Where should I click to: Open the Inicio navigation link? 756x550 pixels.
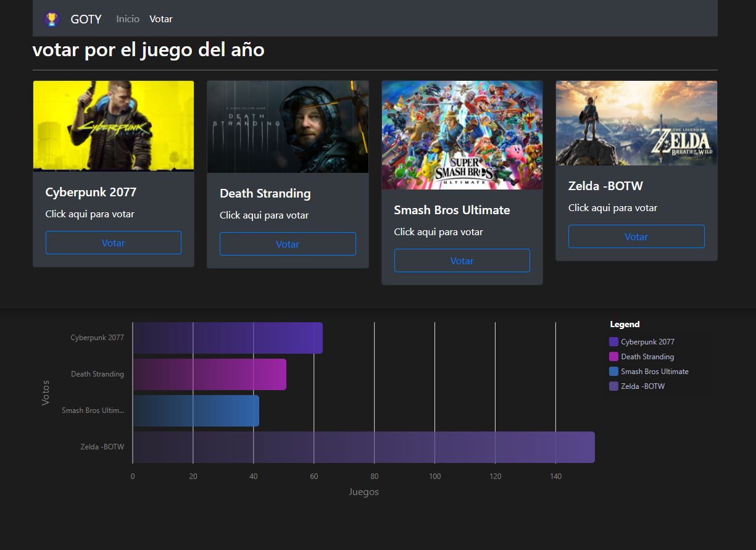tap(128, 19)
